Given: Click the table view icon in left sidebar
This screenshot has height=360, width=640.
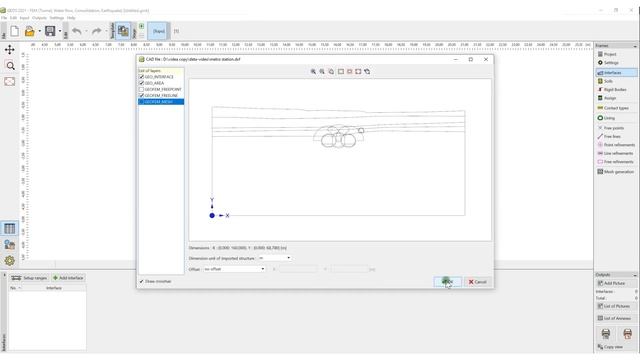Looking at the screenshot, I should [x=10, y=229].
